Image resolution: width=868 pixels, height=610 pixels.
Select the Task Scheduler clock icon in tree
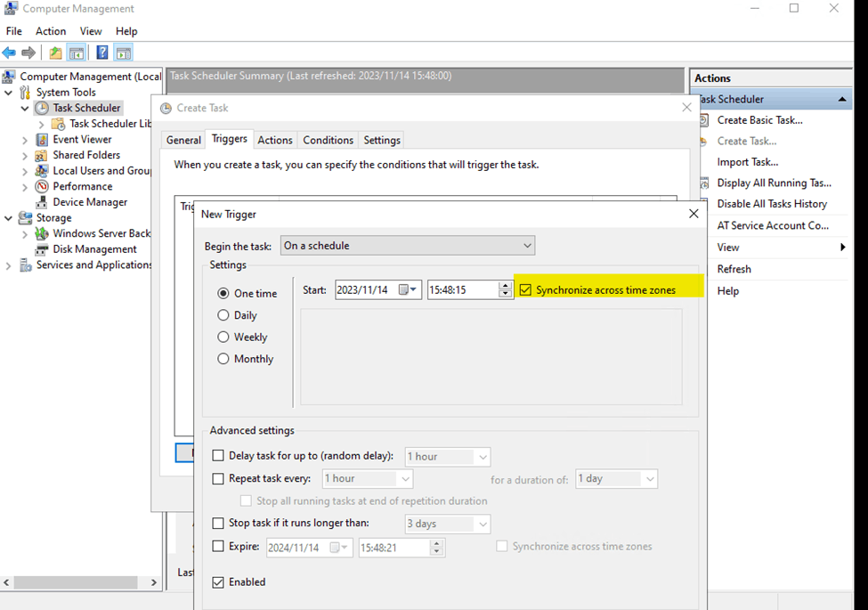coord(42,108)
